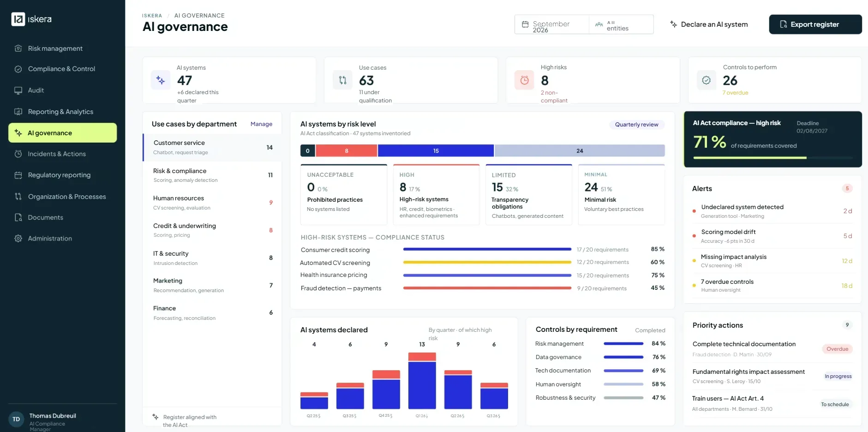Select the Q1 26 bar in chart

[422, 381]
